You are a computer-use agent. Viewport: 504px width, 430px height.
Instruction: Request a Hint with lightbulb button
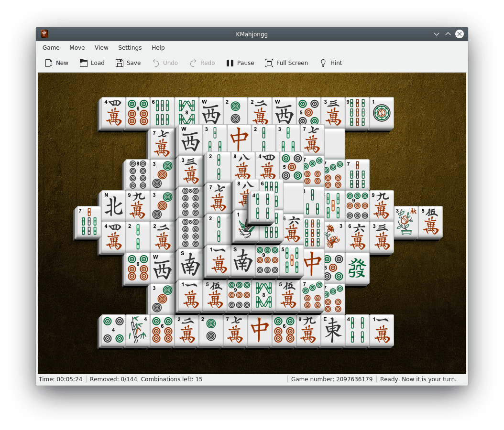tap(331, 63)
